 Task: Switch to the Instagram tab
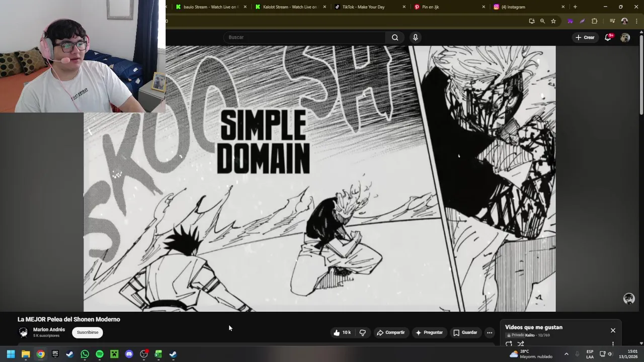tap(528, 7)
